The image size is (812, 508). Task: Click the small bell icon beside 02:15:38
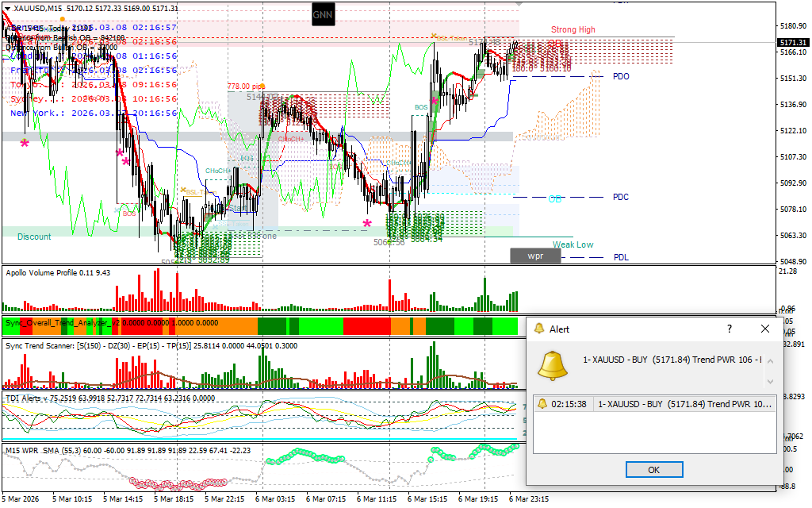click(542, 404)
